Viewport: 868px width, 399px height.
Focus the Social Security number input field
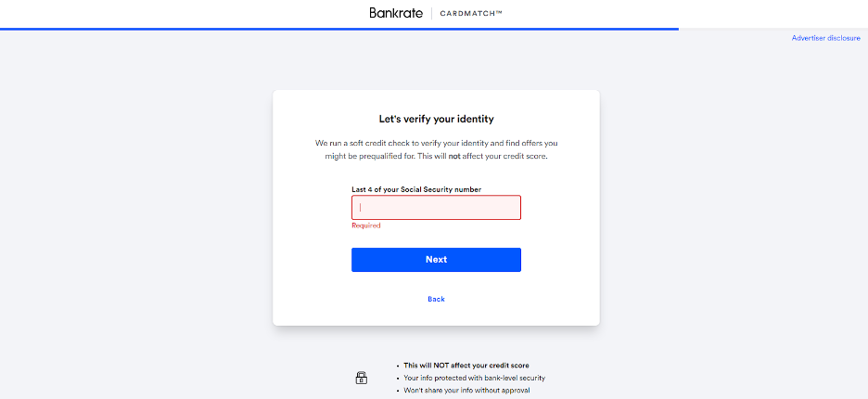point(436,207)
